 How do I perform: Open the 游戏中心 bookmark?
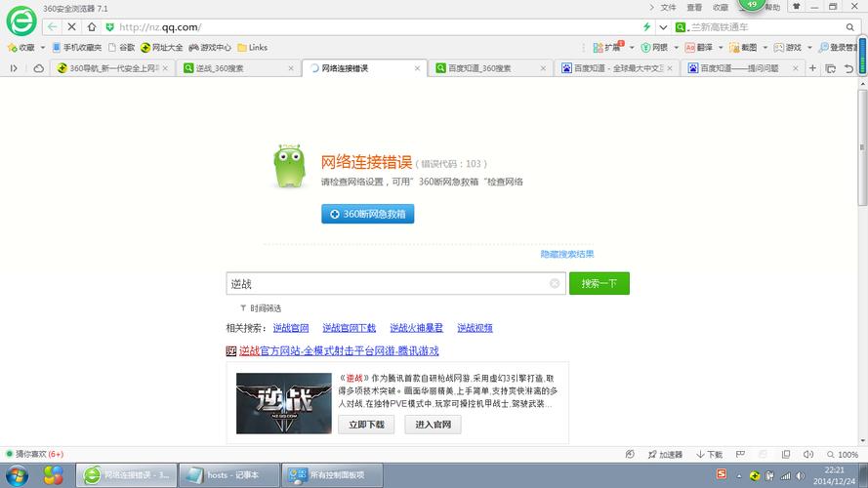coord(210,48)
